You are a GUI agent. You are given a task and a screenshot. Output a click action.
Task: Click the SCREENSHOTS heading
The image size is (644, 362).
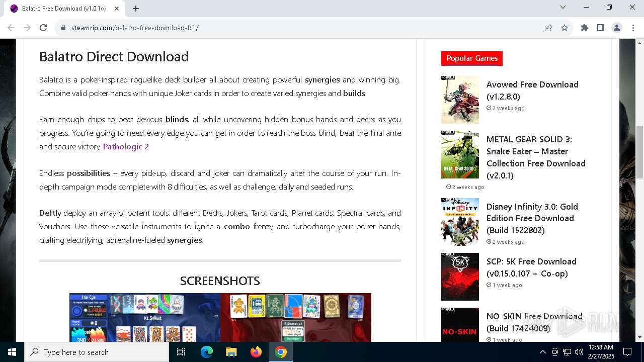coord(220,281)
